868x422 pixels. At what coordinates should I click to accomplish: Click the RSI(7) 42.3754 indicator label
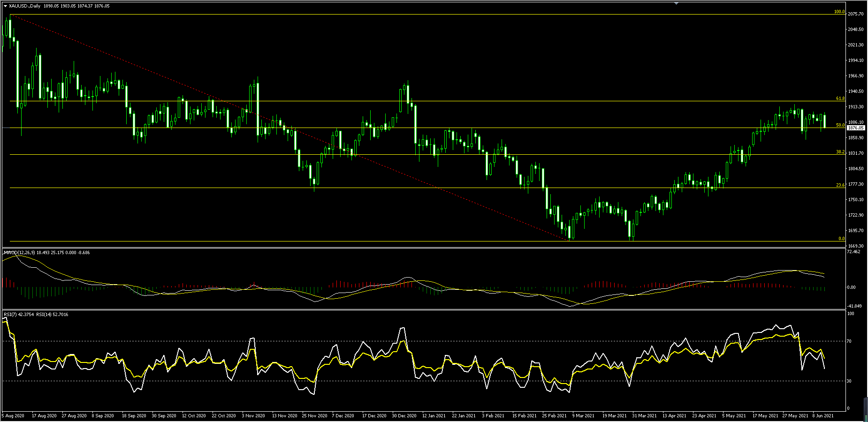coord(19,315)
